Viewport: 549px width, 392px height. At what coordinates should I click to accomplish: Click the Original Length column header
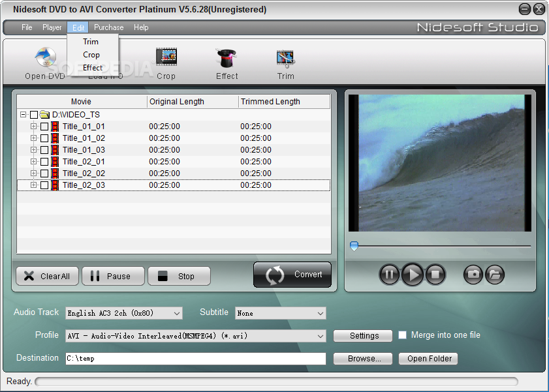tap(193, 101)
